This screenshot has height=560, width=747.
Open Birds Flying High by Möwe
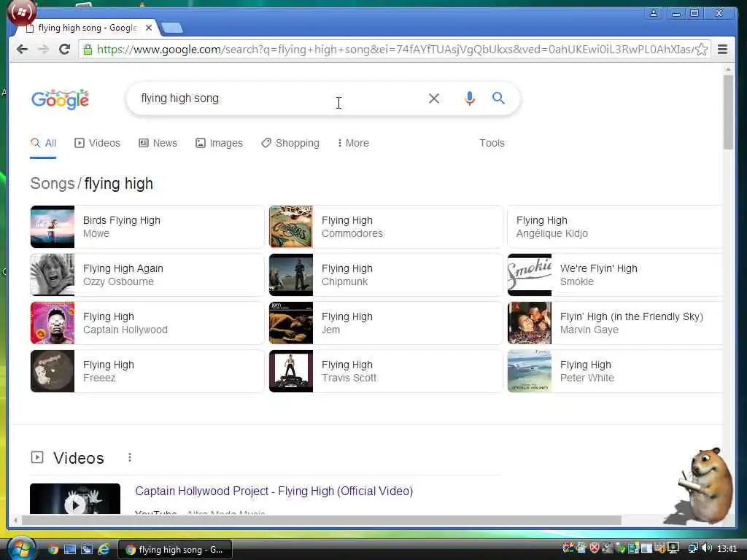tap(147, 227)
